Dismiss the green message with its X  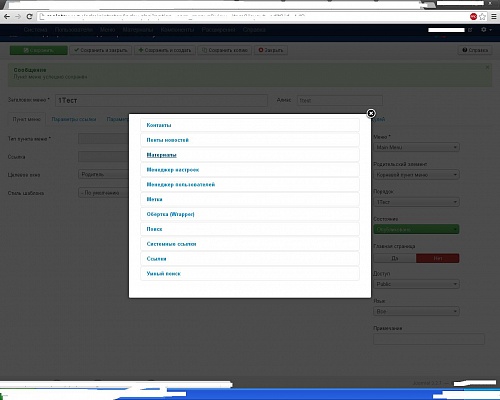(487, 67)
